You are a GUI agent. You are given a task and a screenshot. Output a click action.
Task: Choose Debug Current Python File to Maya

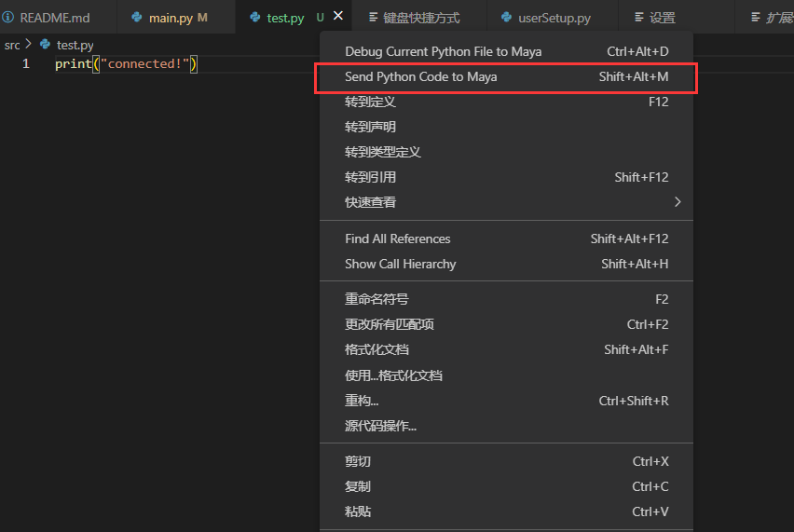[506, 51]
